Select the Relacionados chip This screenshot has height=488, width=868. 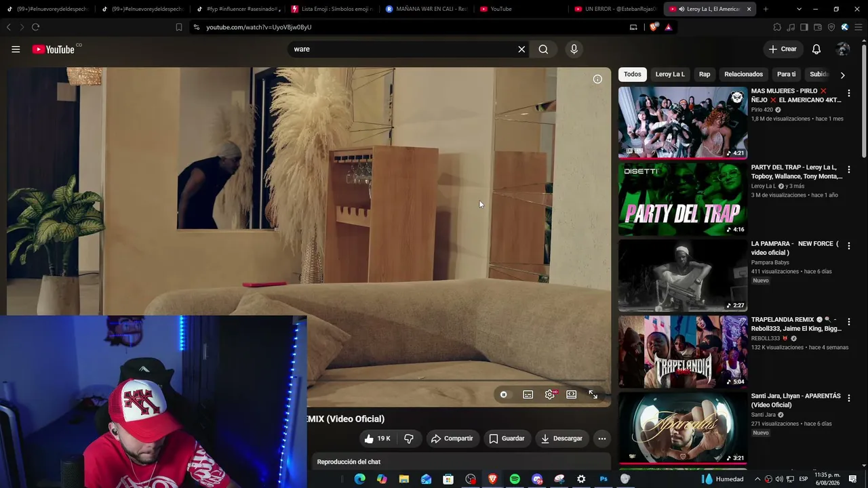click(743, 74)
